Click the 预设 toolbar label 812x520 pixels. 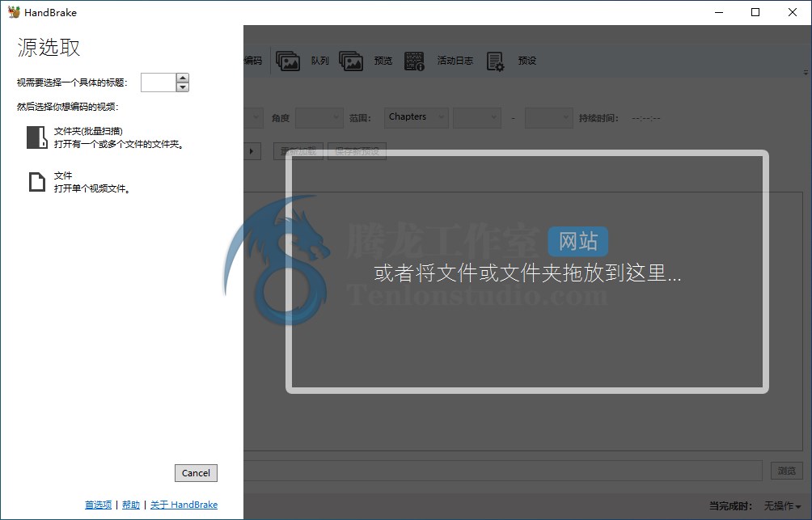(x=527, y=61)
